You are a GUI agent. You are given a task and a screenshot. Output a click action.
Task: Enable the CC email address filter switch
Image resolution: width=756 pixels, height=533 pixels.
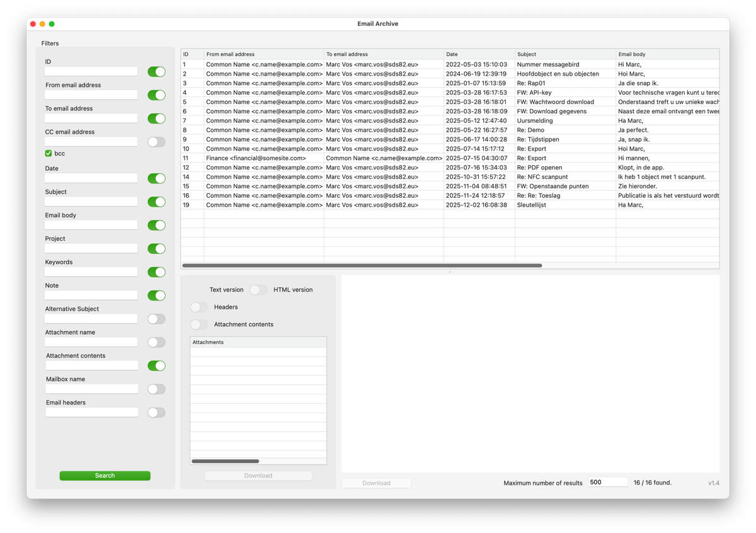(156, 142)
